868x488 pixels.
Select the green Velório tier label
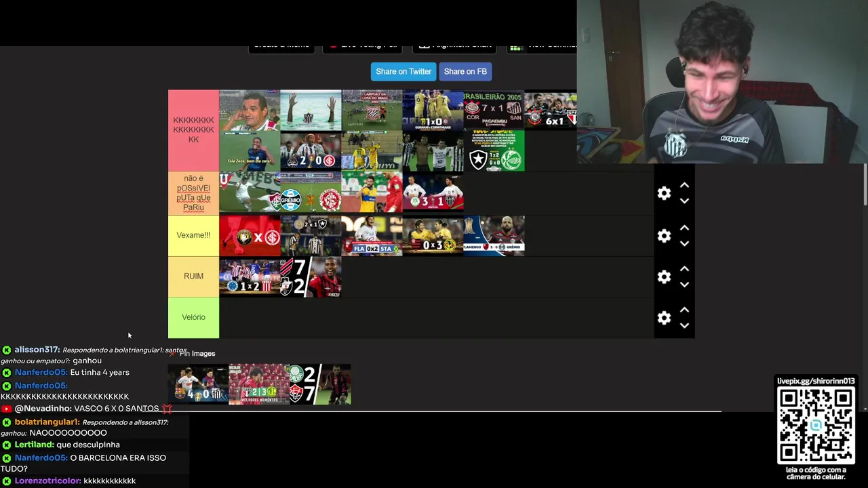(193, 317)
